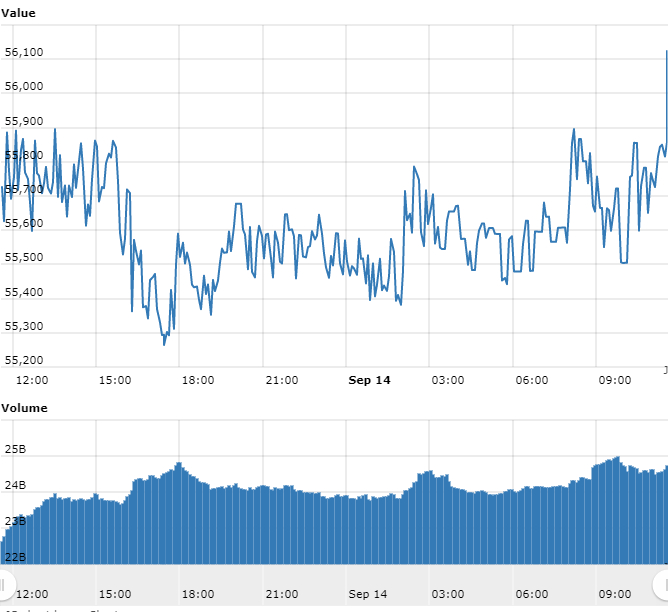
Task: Click the 55,900 value axis label
Action: pyautogui.click(x=24, y=121)
